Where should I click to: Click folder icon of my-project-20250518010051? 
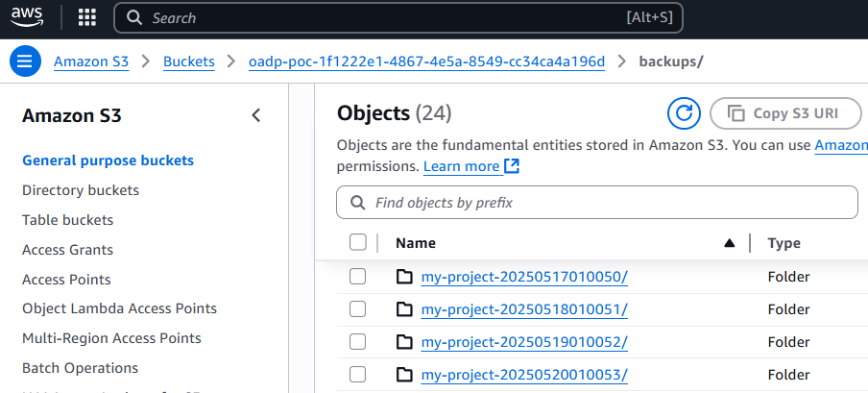(x=404, y=309)
